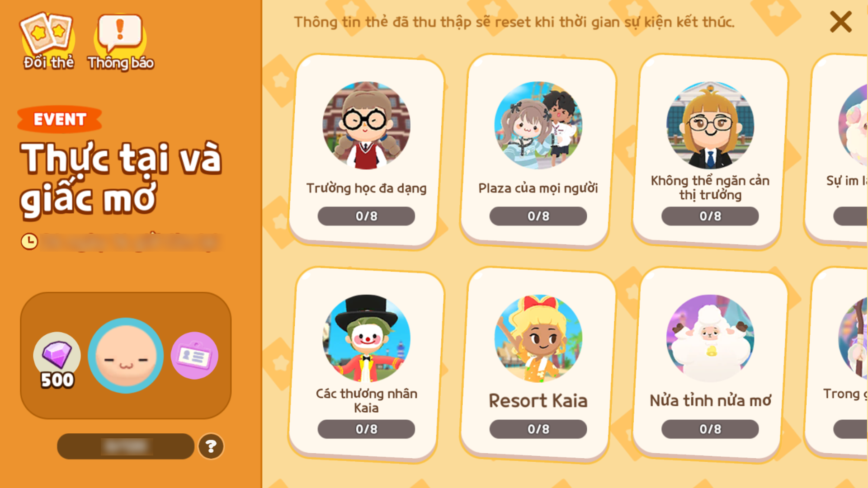Open the Nửa tỉnh nửa mơ card
This screenshot has width=868, height=488.
[x=710, y=364]
